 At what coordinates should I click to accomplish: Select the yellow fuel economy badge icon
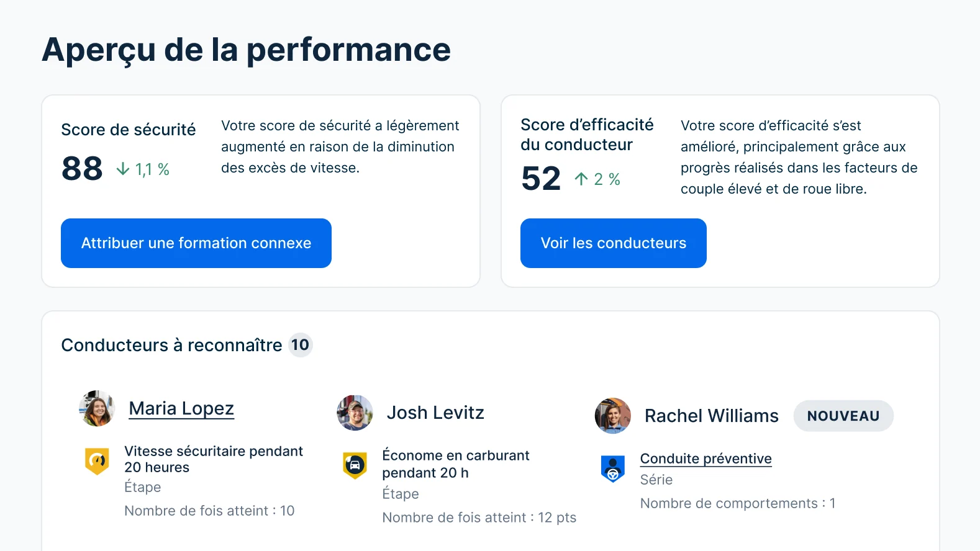coord(355,464)
